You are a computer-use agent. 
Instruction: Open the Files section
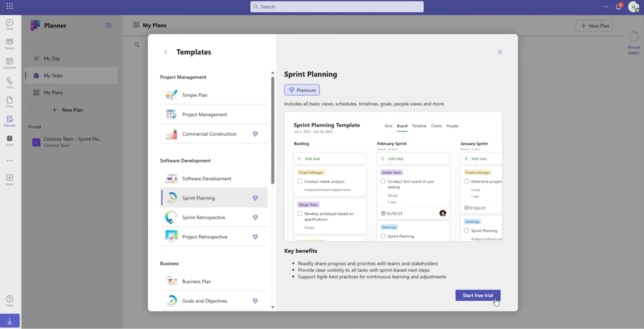coord(9,101)
